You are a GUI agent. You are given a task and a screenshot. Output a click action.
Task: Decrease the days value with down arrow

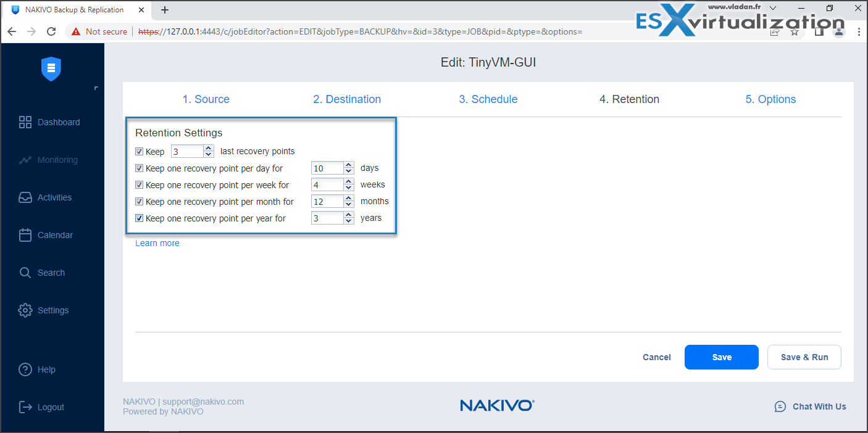[349, 171]
